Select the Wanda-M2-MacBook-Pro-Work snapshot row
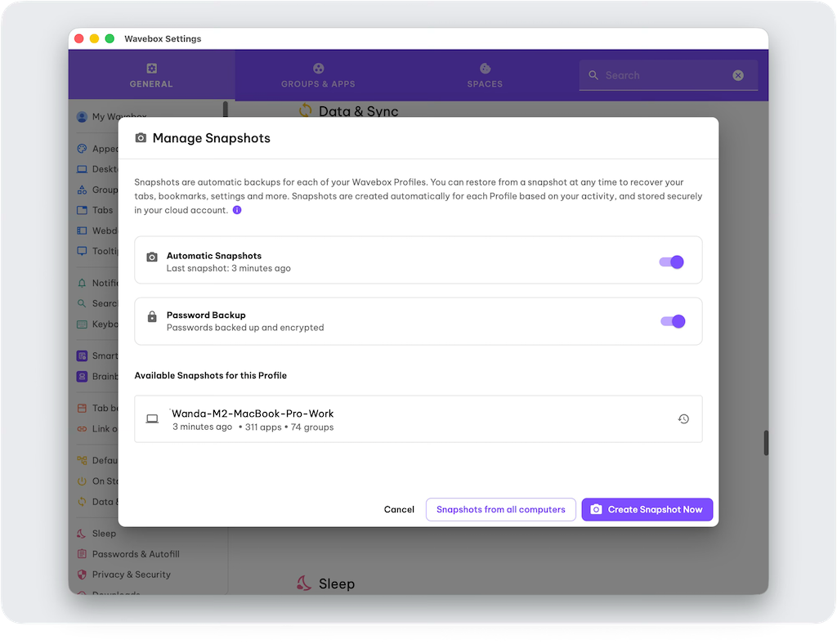The width and height of the screenshot is (837, 644). coord(409,419)
